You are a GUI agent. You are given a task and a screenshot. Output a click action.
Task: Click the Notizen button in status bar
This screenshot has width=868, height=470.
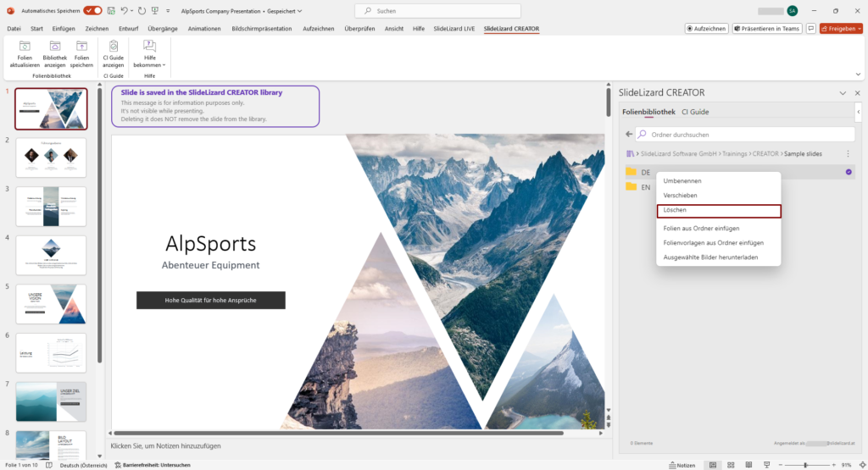point(682,465)
